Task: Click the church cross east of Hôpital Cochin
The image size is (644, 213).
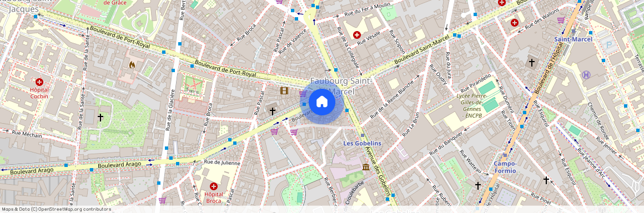Action: (x=100, y=118)
